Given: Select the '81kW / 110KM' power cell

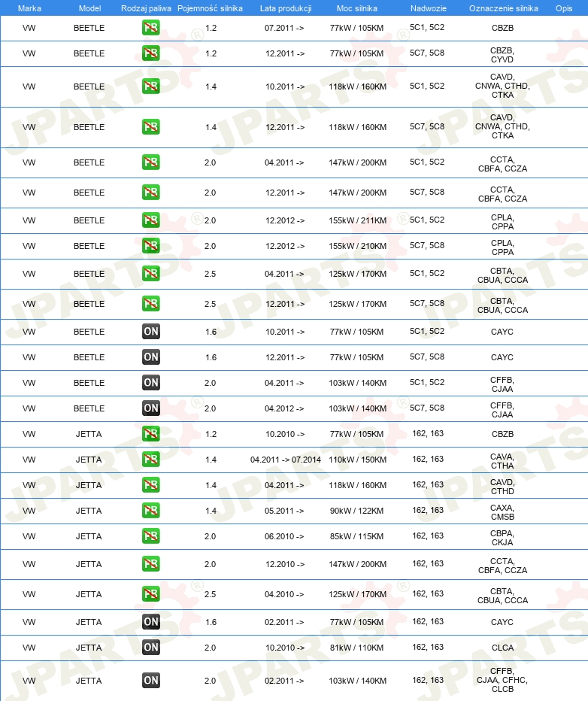Looking at the screenshot, I should [356, 648].
